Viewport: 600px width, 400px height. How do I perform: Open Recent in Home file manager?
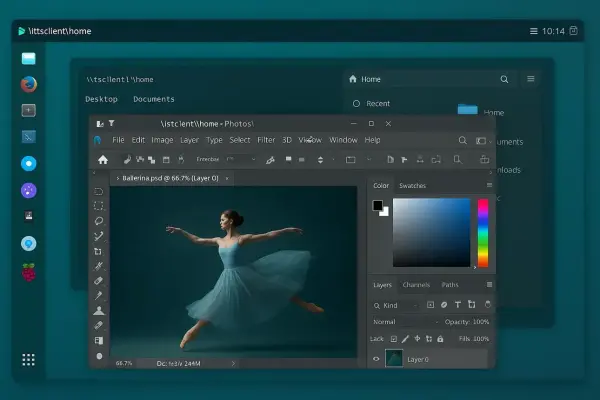(x=378, y=104)
